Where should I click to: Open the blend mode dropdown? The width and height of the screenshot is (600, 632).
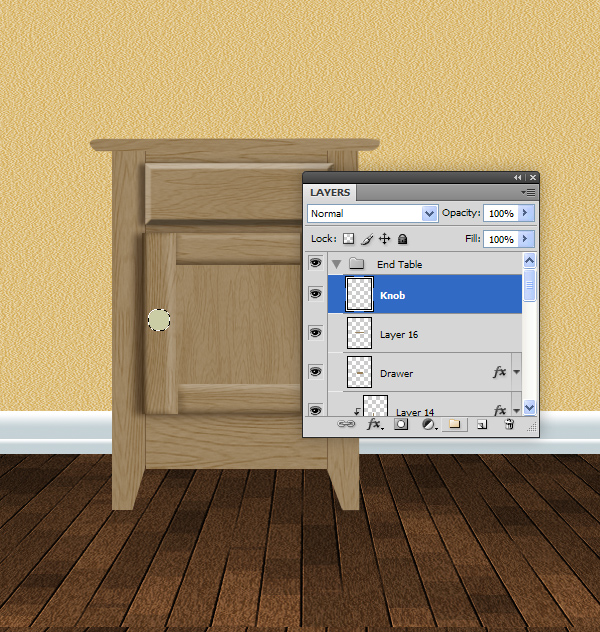coord(372,213)
